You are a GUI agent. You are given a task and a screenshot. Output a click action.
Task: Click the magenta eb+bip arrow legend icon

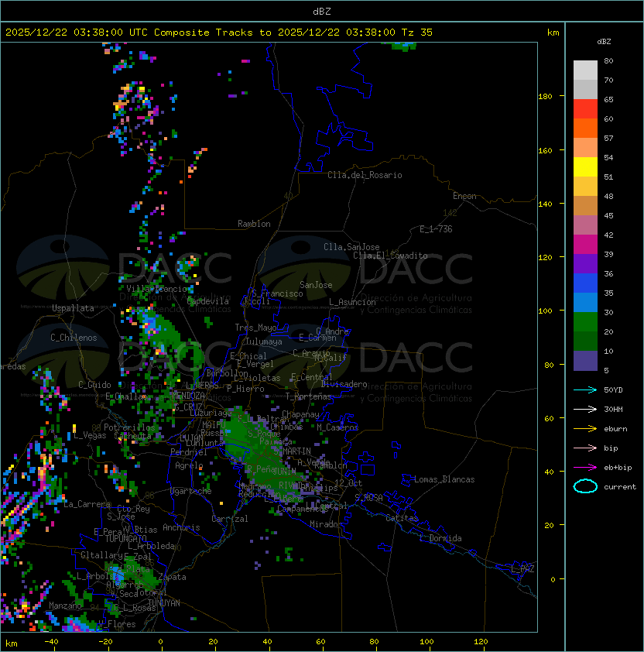pos(585,468)
